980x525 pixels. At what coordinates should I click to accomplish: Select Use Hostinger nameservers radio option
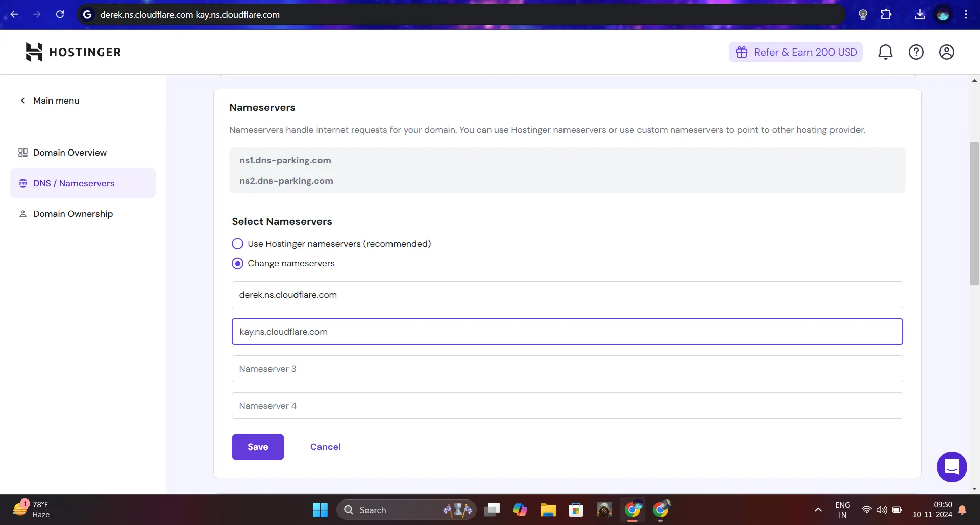237,244
